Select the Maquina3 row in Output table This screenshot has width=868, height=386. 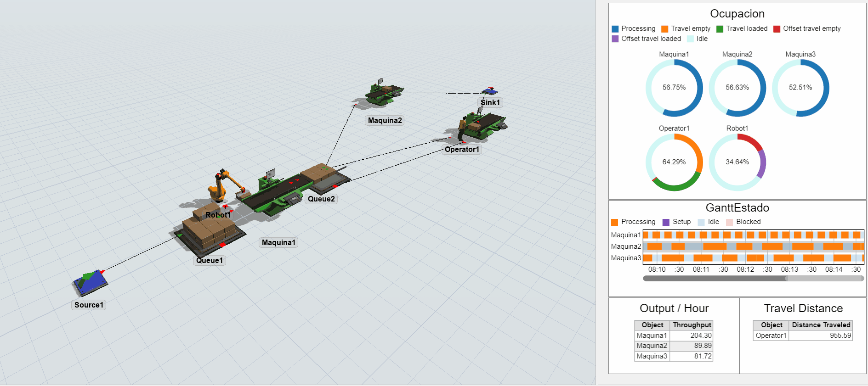click(x=652, y=356)
